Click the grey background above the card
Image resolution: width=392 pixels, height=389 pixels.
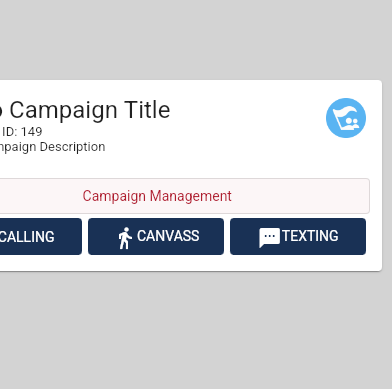click(x=196, y=40)
